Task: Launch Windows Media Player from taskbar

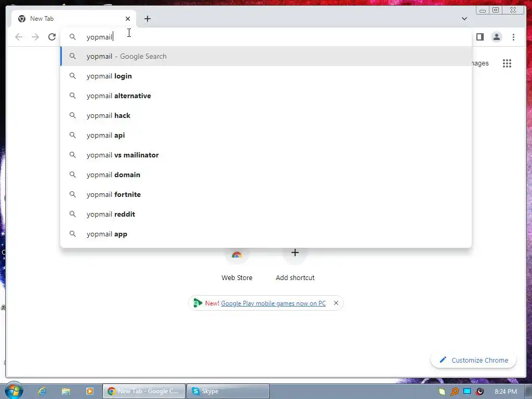Action: 89,391
